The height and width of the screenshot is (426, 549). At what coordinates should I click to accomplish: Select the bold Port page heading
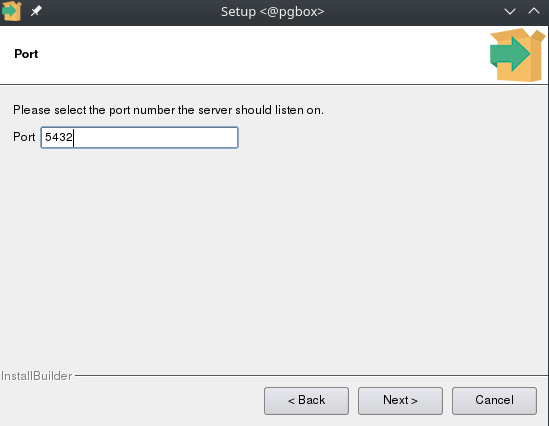(26, 54)
